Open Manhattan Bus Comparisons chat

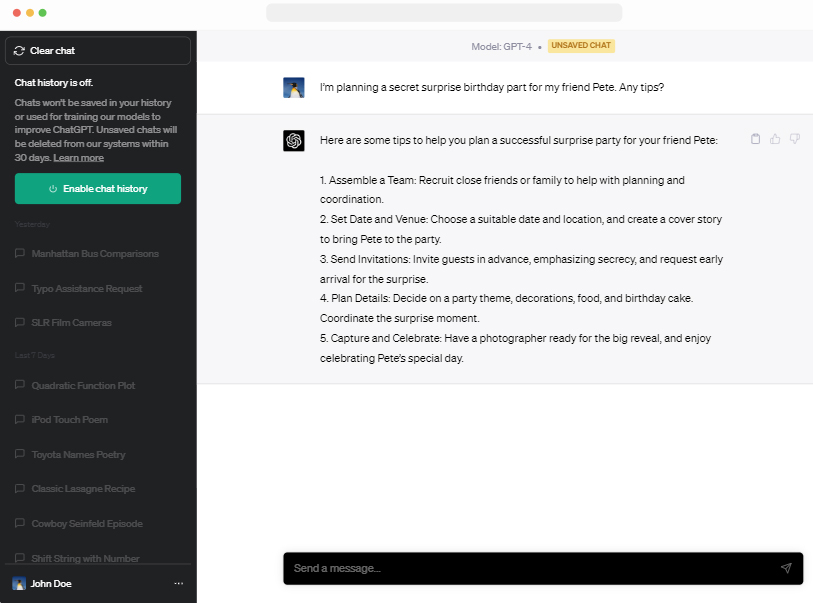pos(95,254)
